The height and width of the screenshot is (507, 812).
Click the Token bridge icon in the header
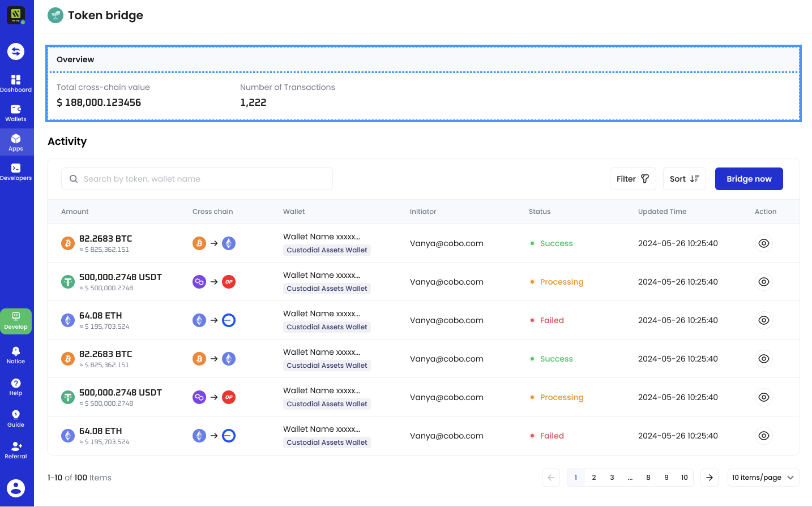pos(55,15)
